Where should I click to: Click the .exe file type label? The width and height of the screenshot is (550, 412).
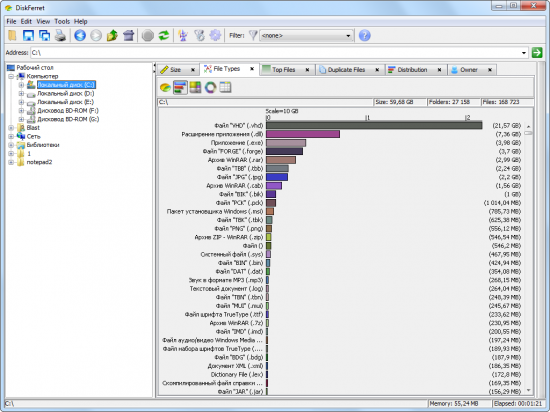tap(237, 143)
